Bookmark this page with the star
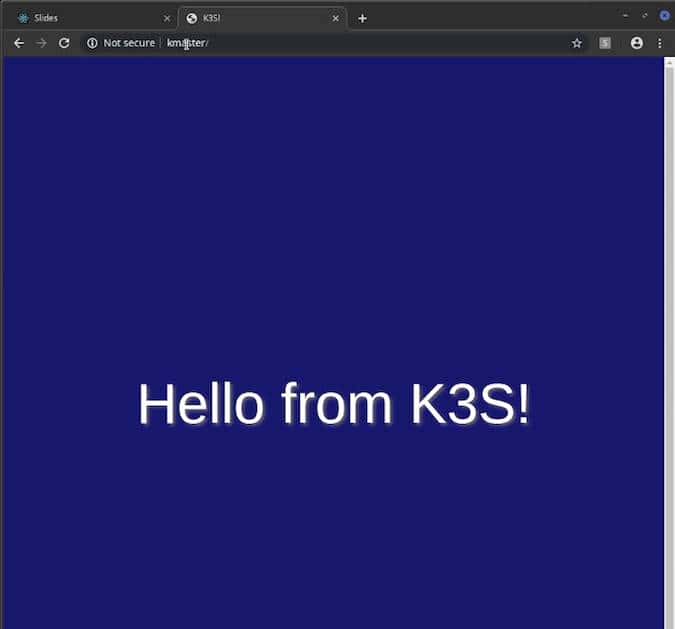This screenshot has width=675, height=629. pyautogui.click(x=577, y=43)
